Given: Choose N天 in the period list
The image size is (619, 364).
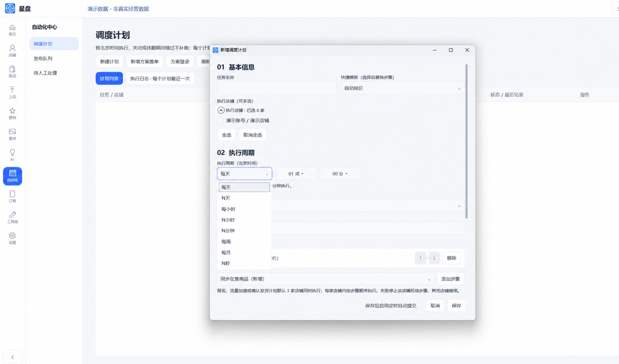Looking at the screenshot, I should click(244, 198).
